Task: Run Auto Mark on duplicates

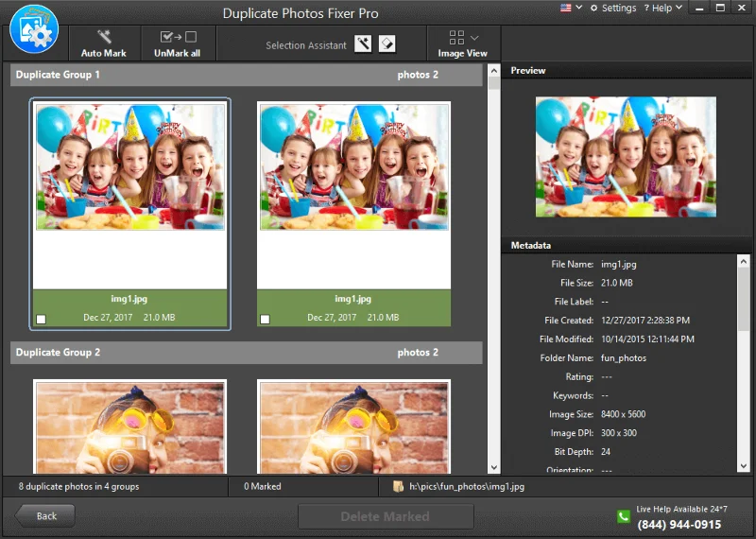Action: click(x=104, y=43)
